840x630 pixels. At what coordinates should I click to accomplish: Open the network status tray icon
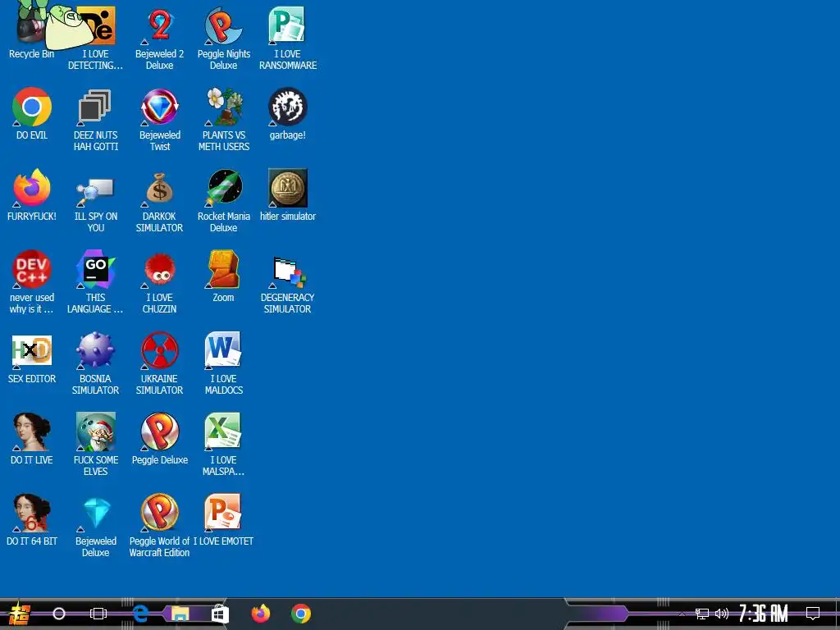coord(702,614)
